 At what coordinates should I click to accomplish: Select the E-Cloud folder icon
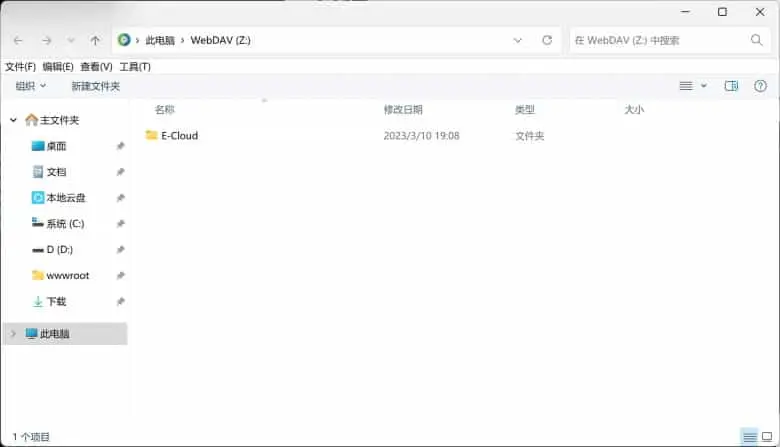[x=152, y=135]
